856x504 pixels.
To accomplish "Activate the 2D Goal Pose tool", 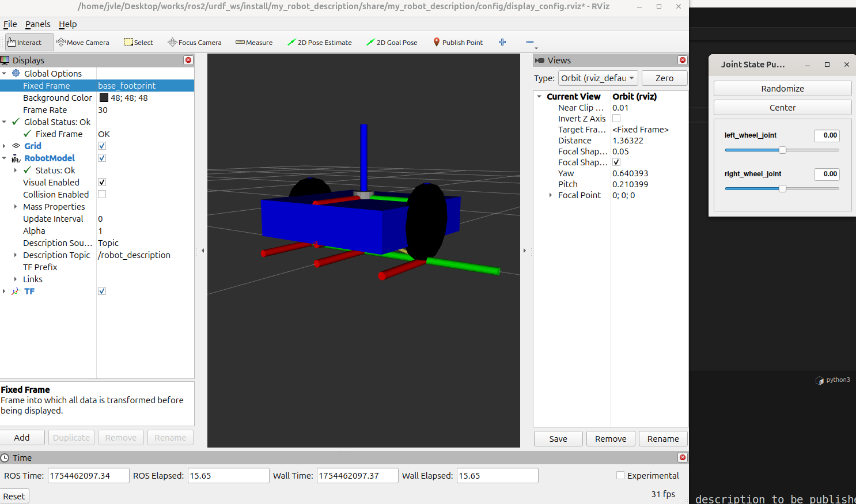I will coord(392,43).
